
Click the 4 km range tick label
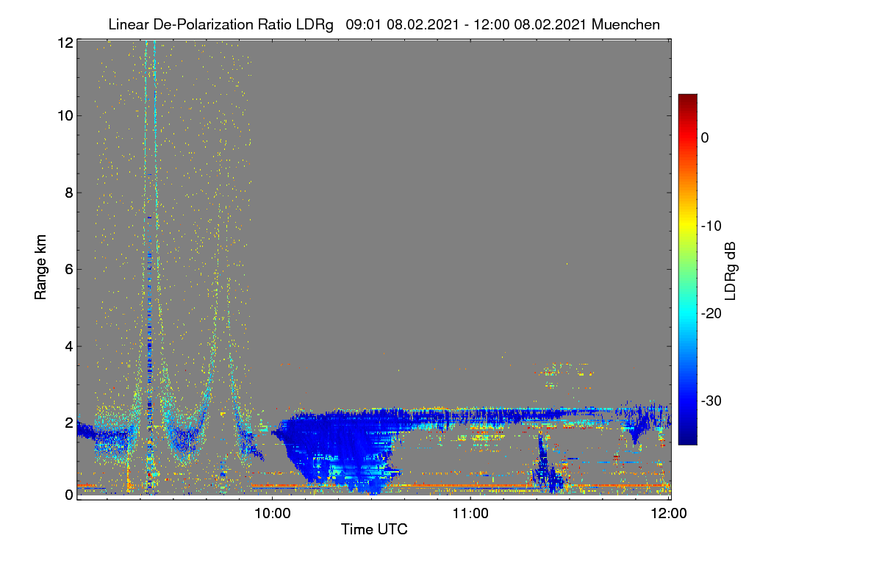point(68,345)
